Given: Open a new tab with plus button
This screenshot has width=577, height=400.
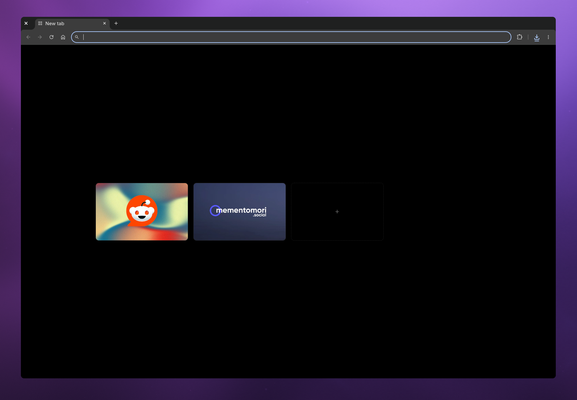Looking at the screenshot, I should pyautogui.click(x=116, y=24).
